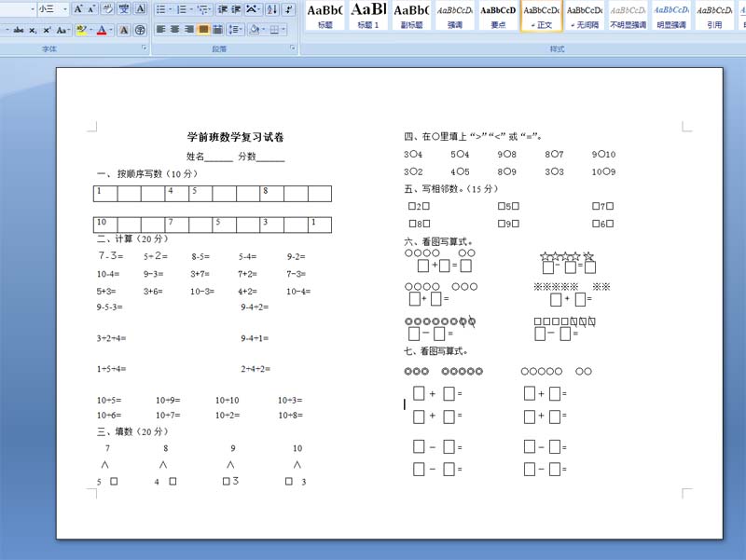Screen dimensions: 746x560
Task: Apply the 引用 style
Action: click(x=714, y=16)
